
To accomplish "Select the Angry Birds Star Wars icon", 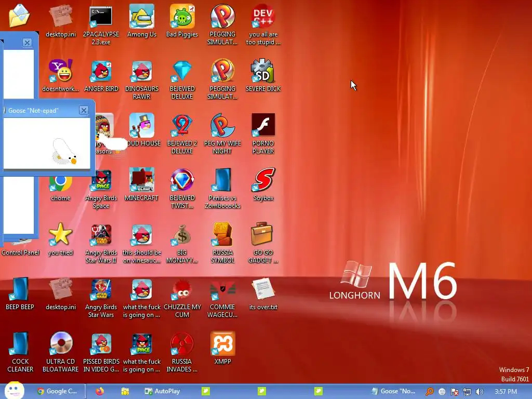I will click(101, 289).
